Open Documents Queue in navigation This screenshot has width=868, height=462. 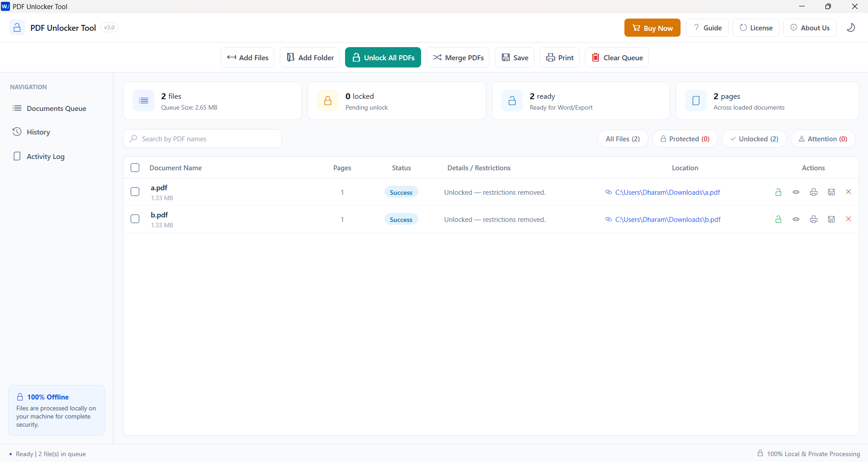pos(56,108)
